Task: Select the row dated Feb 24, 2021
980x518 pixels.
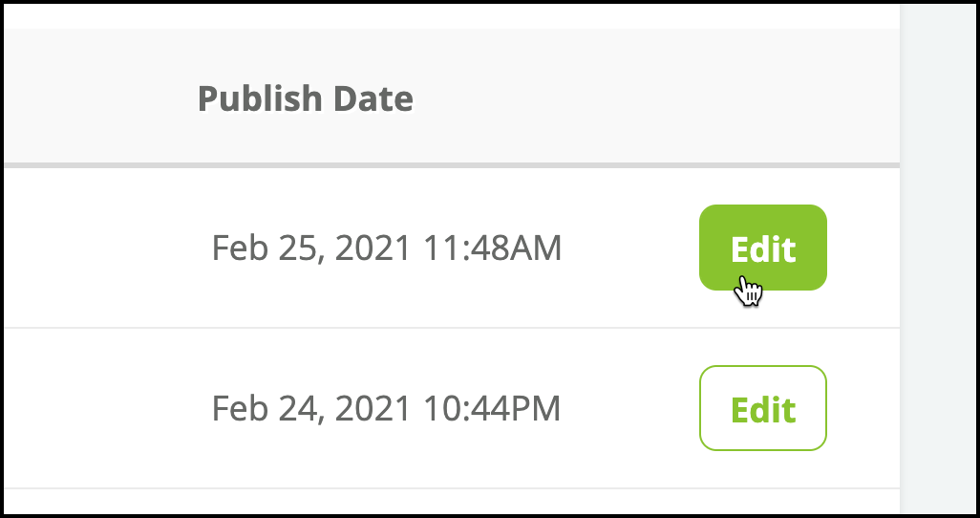Action: point(452,408)
